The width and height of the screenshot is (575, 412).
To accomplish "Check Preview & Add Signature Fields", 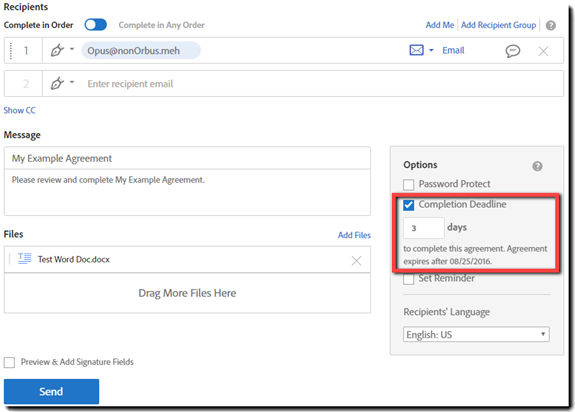I will [9, 363].
